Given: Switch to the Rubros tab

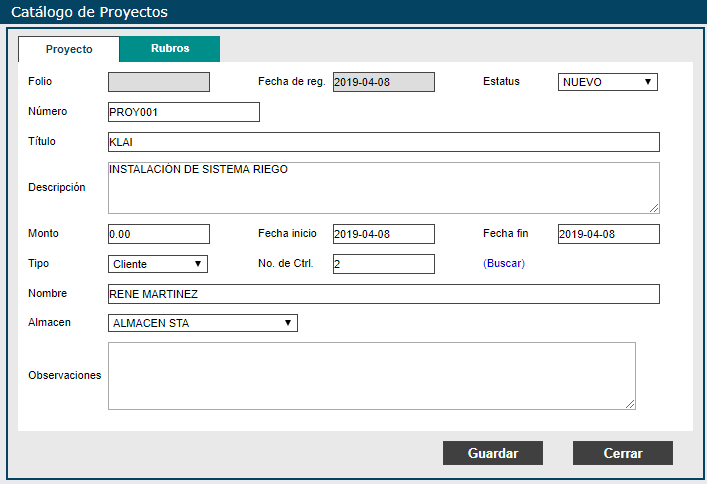Looking at the screenshot, I should point(170,49).
